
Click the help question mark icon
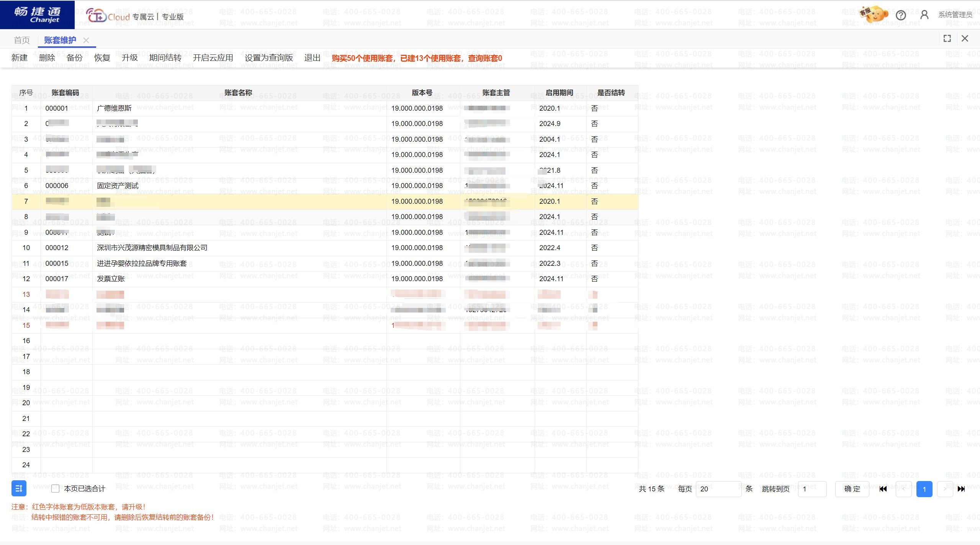click(x=901, y=15)
